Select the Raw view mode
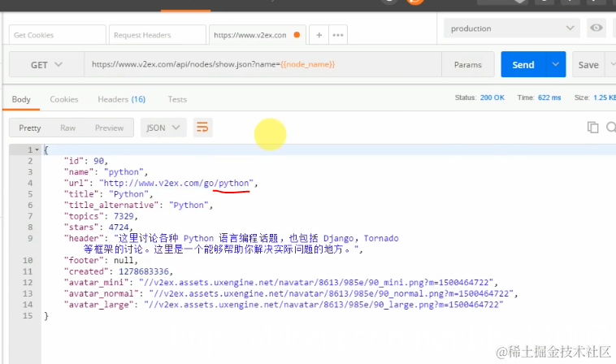616x364 pixels. coord(67,128)
